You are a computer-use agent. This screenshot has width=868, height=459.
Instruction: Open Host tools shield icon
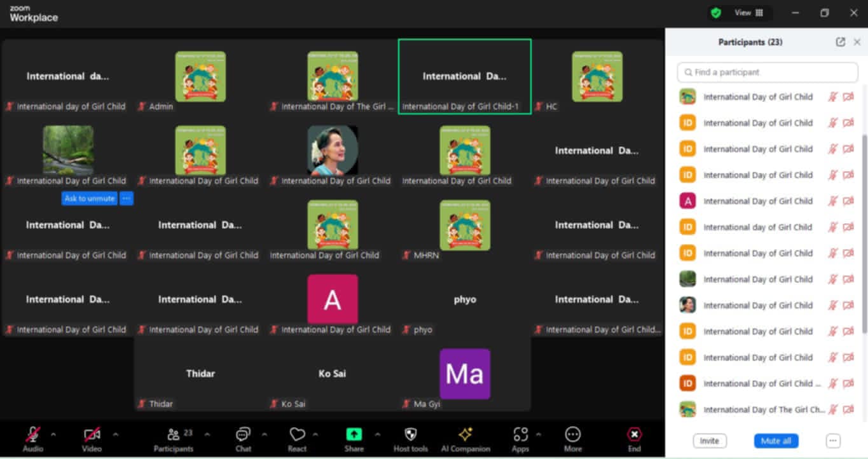coord(410,435)
